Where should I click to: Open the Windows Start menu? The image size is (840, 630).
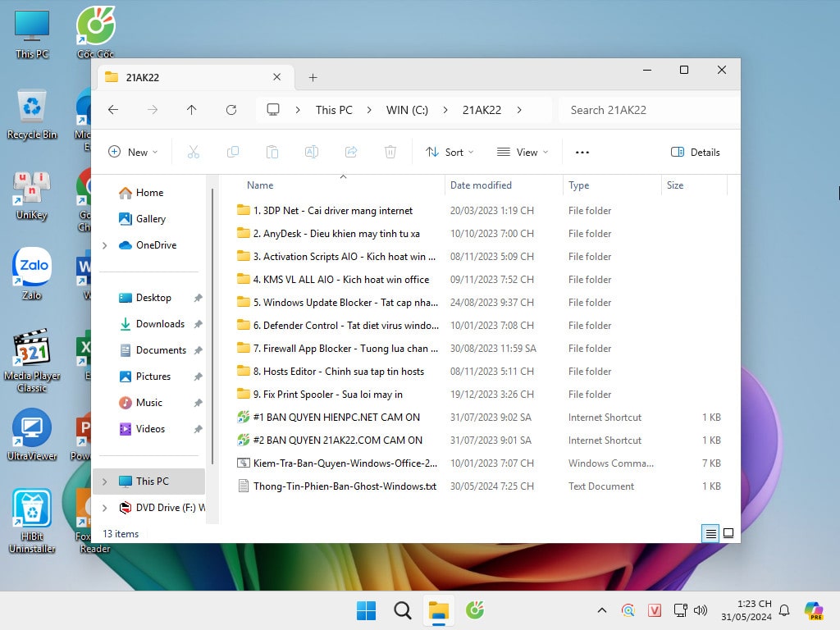(x=367, y=610)
